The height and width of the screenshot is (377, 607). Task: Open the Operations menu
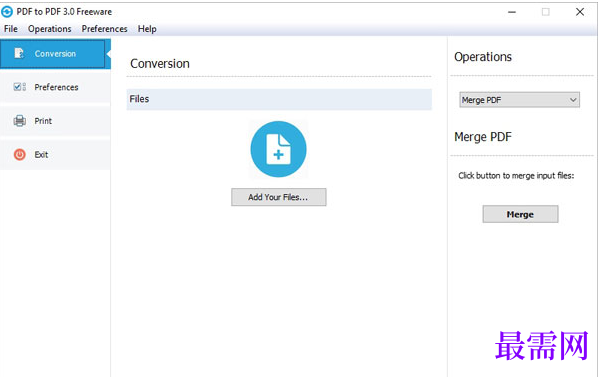50,29
